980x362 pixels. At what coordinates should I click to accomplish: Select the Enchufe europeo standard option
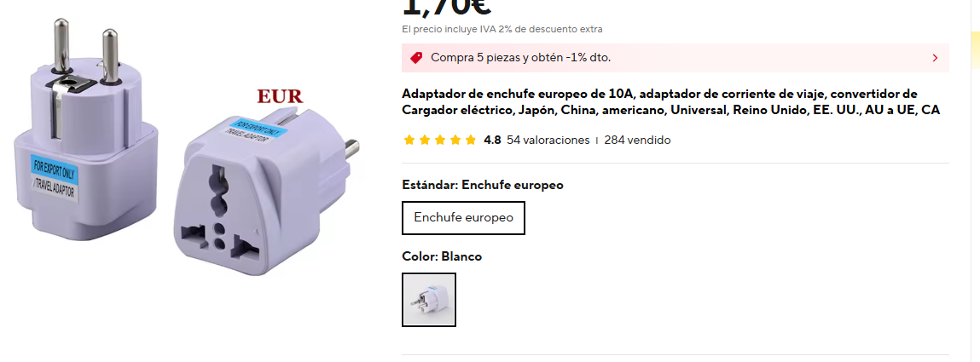pyautogui.click(x=463, y=218)
